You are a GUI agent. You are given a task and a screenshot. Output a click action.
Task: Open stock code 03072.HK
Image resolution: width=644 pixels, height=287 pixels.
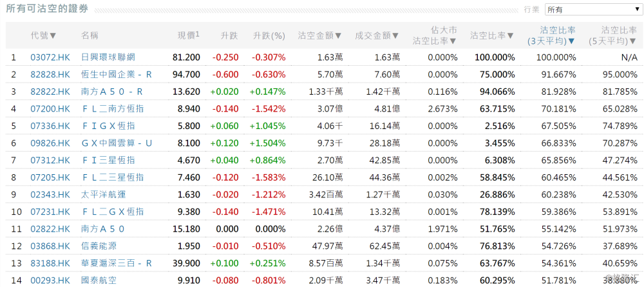(50, 57)
